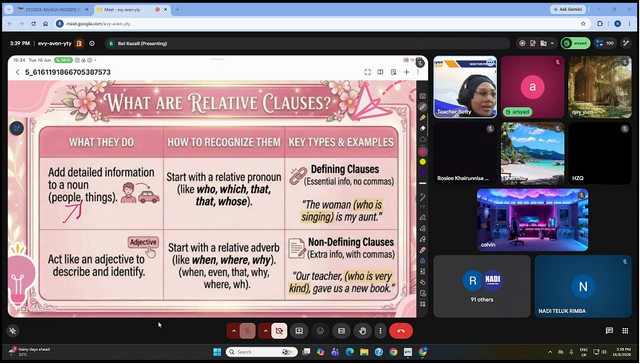Click the Present now share screen button
The image size is (640, 364).
299,331
